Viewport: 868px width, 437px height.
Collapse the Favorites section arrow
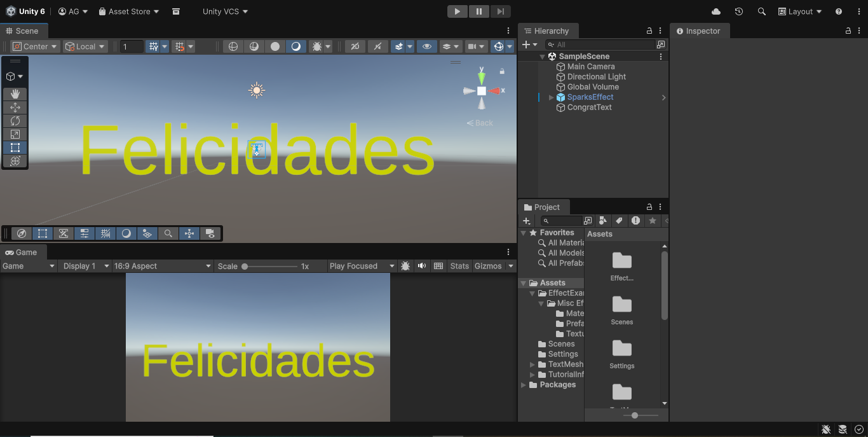coord(524,233)
